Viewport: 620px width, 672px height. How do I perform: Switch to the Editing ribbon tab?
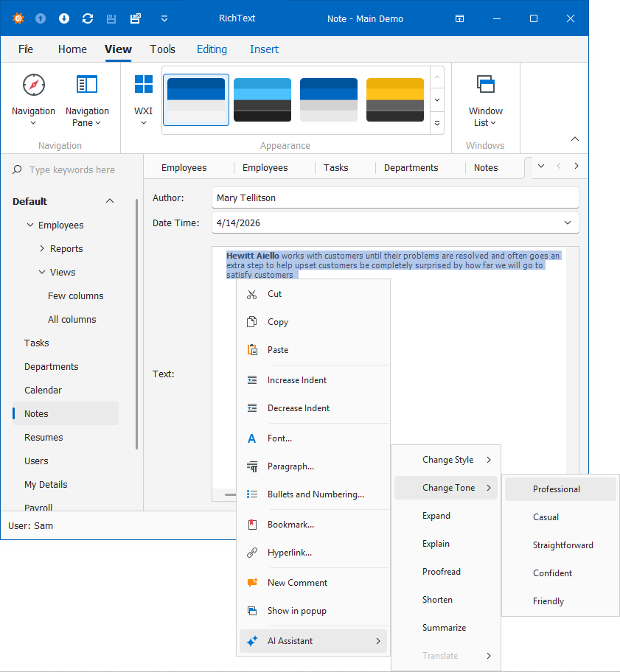tap(212, 49)
